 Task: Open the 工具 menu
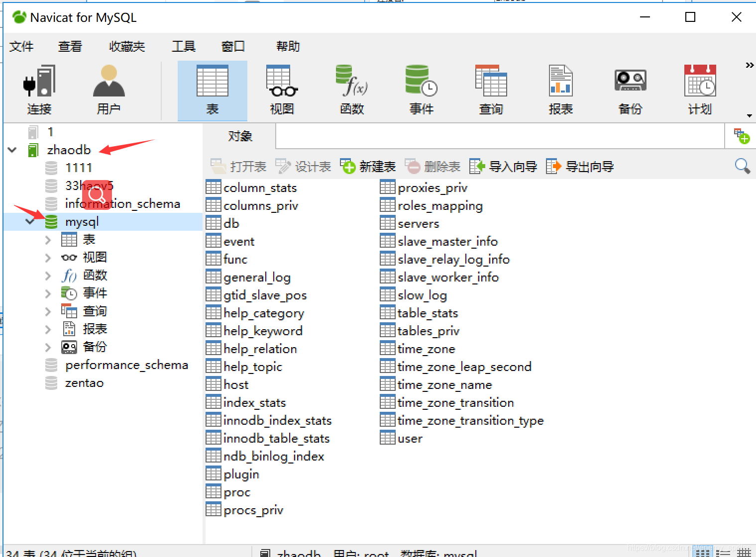pyautogui.click(x=184, y=46)
